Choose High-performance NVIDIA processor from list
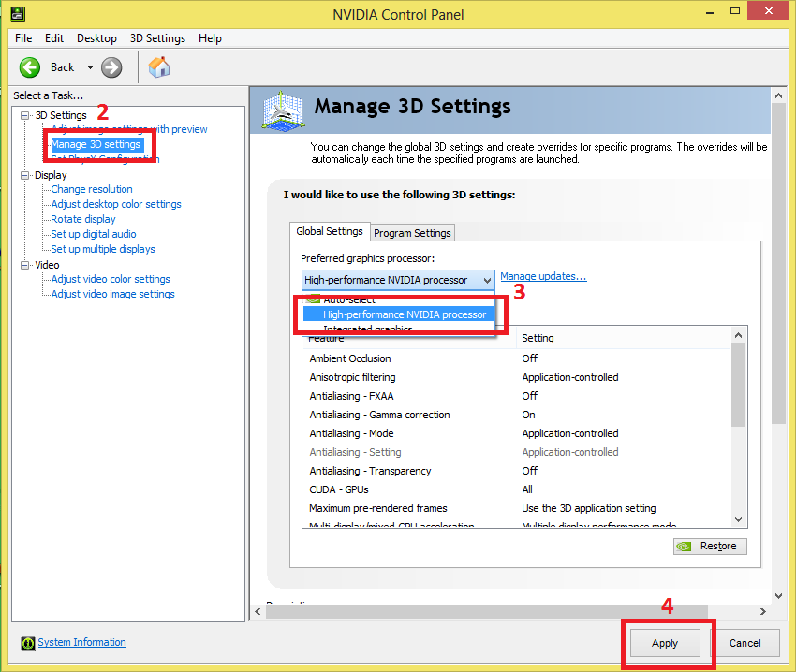The height and width of the screenshot is (672, 796). pos(399,314)
